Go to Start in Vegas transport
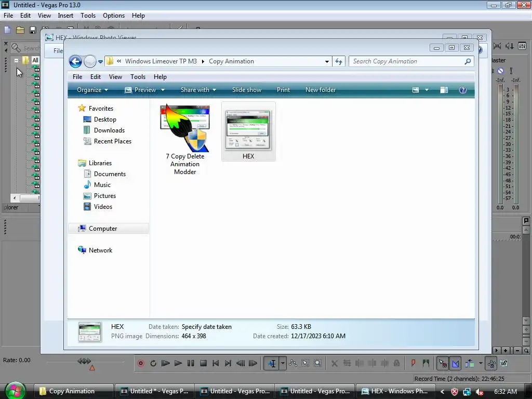 216,363
